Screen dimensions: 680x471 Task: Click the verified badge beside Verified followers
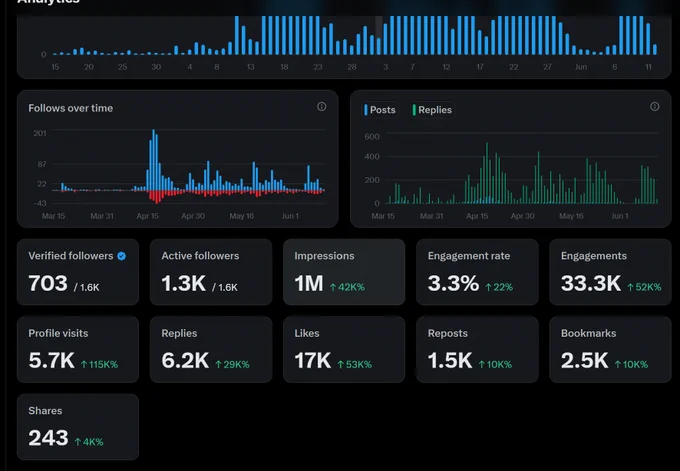coord(121,256)
